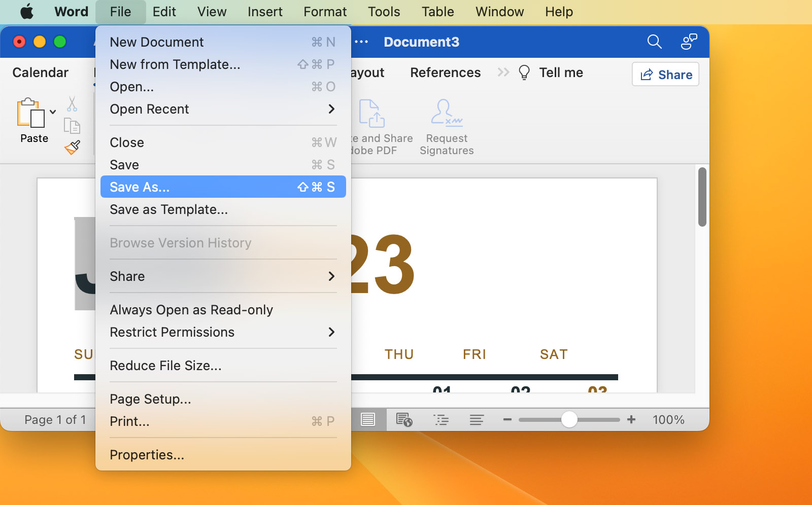Screen dimensions: 812x505
Task: Open the Format menu
Action: (325, 12)
